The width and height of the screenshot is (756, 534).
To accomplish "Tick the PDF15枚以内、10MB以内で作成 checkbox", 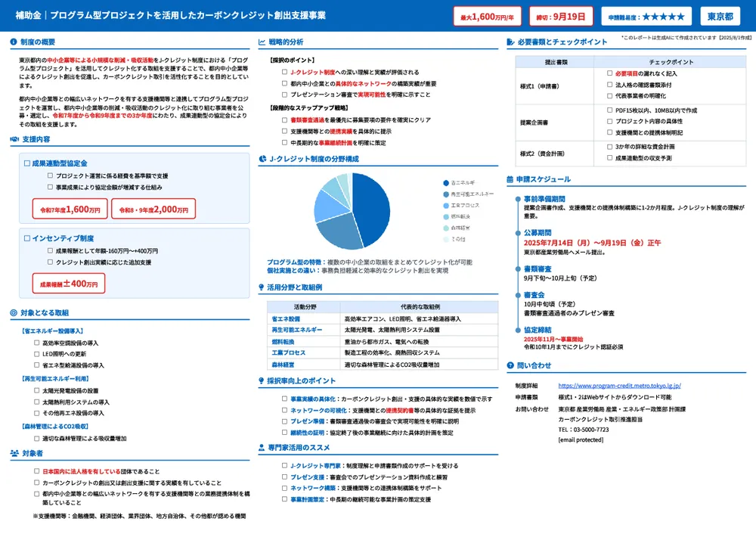I will point(609,110).
